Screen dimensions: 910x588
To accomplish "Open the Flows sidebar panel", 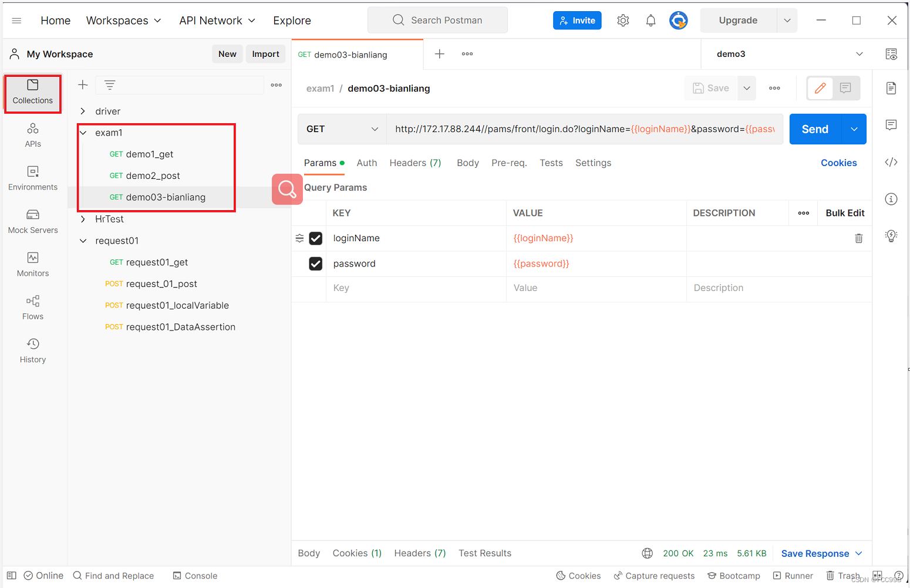I will 33,308.
